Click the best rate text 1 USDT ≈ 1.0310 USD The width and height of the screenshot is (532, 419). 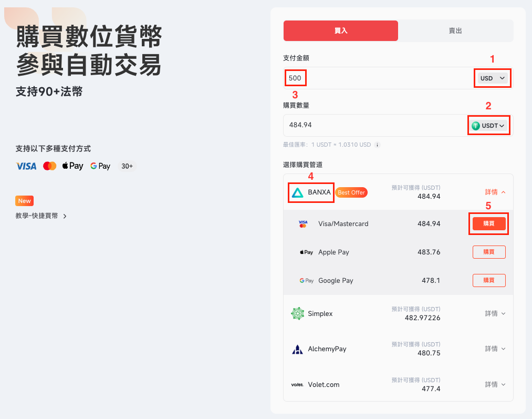click(x=341, y=145)
